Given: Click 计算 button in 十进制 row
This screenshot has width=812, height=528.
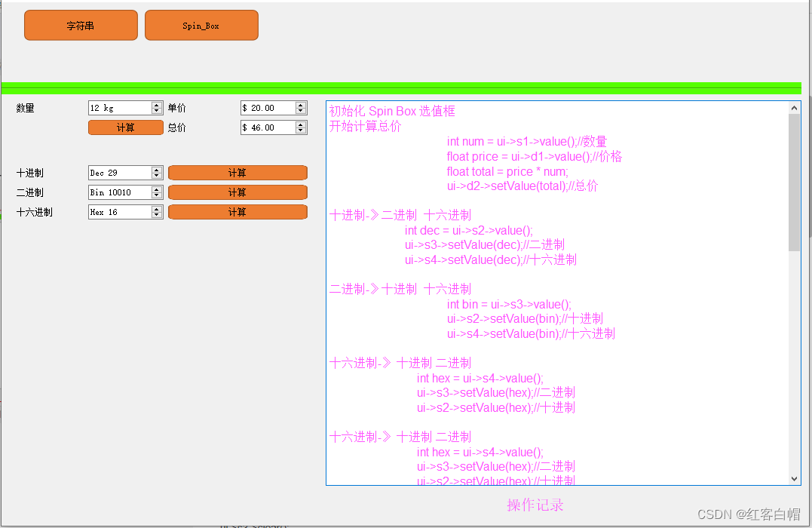Looking at the screenshot, I should pyautogui.click(x=237, y=173).
